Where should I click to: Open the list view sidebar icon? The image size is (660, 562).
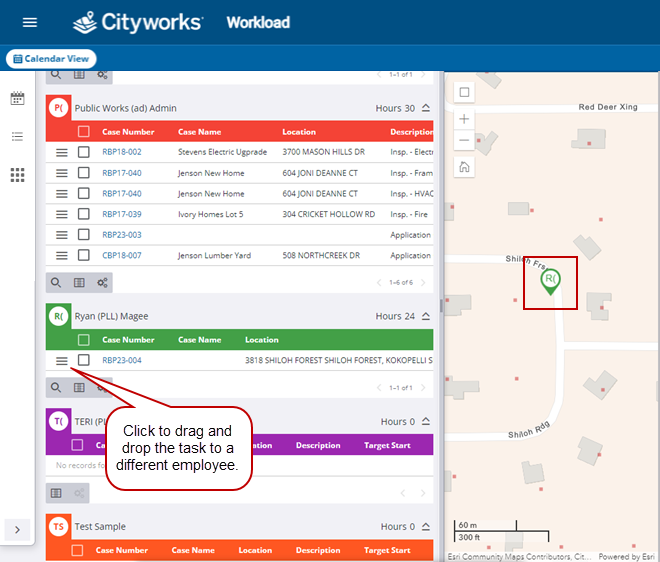(x=17, y=136)
